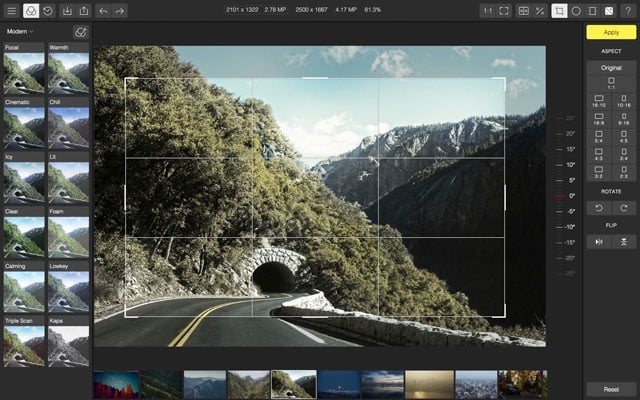Select the 16:9 landscape aspect
Viewport: 640px width, 400px height.
point(599,119)
